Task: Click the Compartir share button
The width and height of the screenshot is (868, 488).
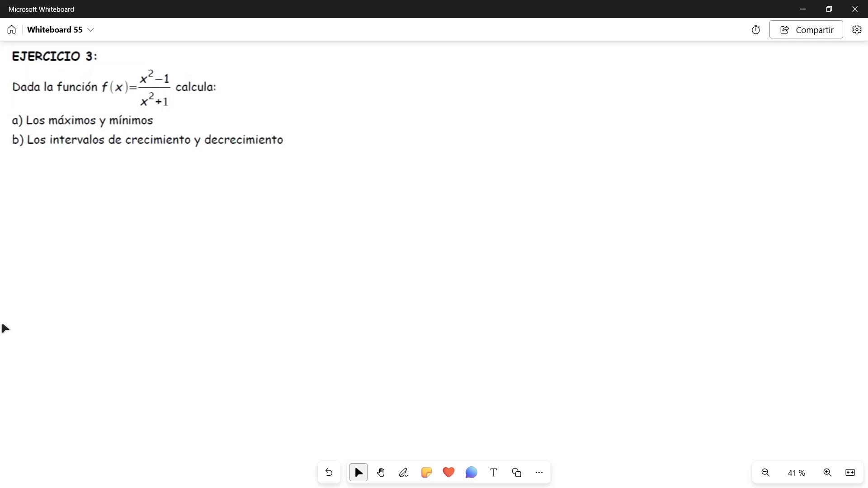Action: click(x=806, y=30)
